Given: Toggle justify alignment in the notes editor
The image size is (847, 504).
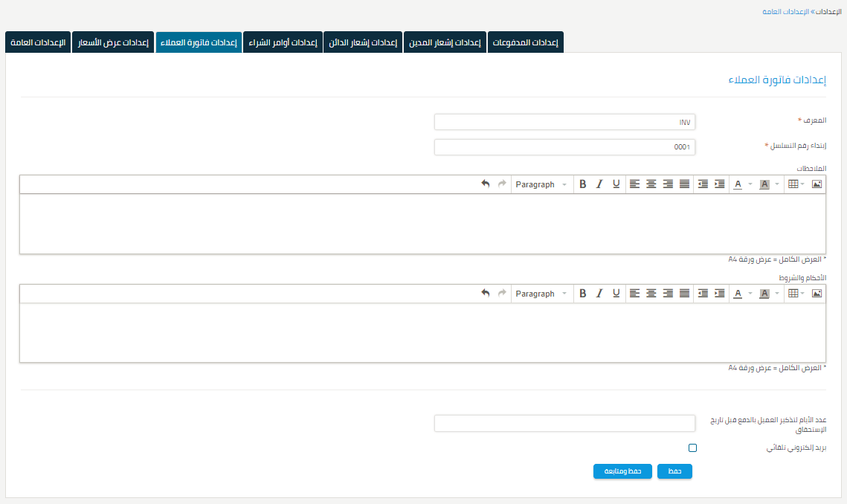Looking at the screenshot, I should point(684,184).
